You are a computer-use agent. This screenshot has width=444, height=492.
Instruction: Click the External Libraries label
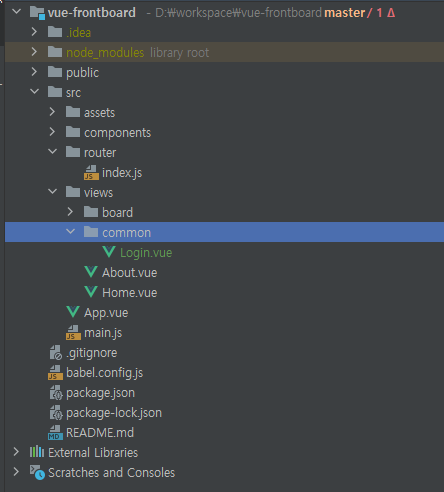(93, 453)
